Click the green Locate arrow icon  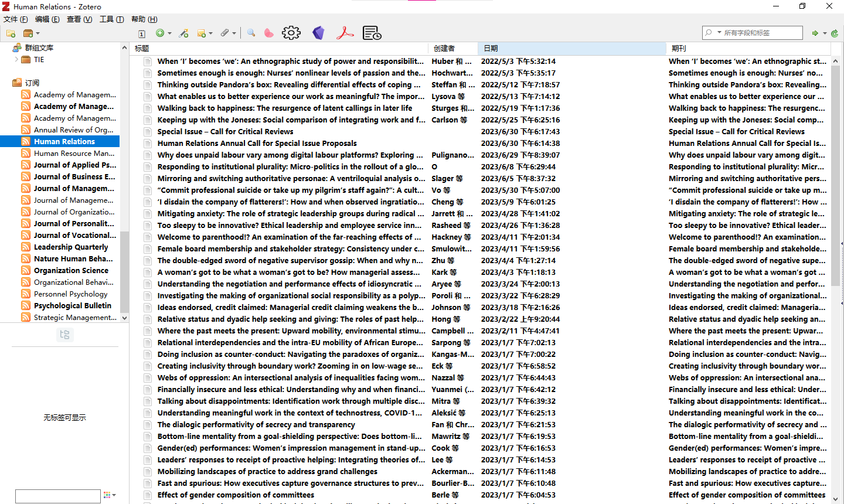[x=815, y=33]
